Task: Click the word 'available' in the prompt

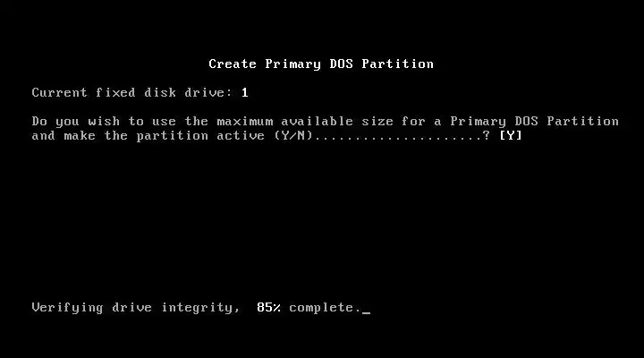Action: coord(317,121)
